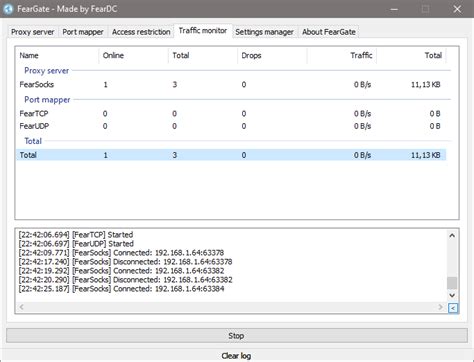
Task: Click the log horizontal scroll left arrow
Action: tap(21, 307)
